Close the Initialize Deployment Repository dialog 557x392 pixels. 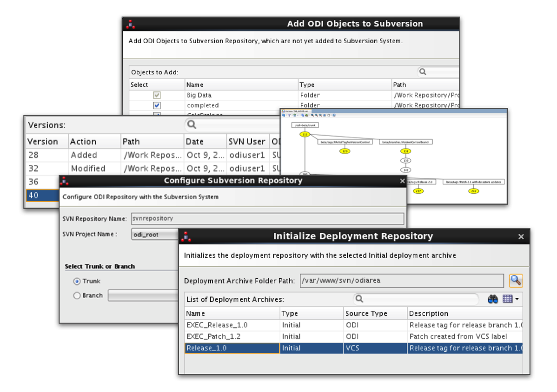point(521,236)
